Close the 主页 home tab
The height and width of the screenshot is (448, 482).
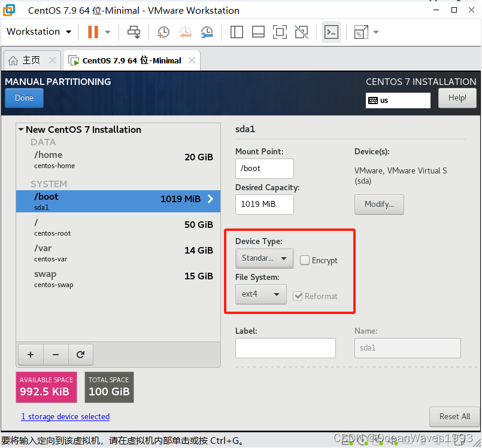pyautogui.click(x=52, y=60)
